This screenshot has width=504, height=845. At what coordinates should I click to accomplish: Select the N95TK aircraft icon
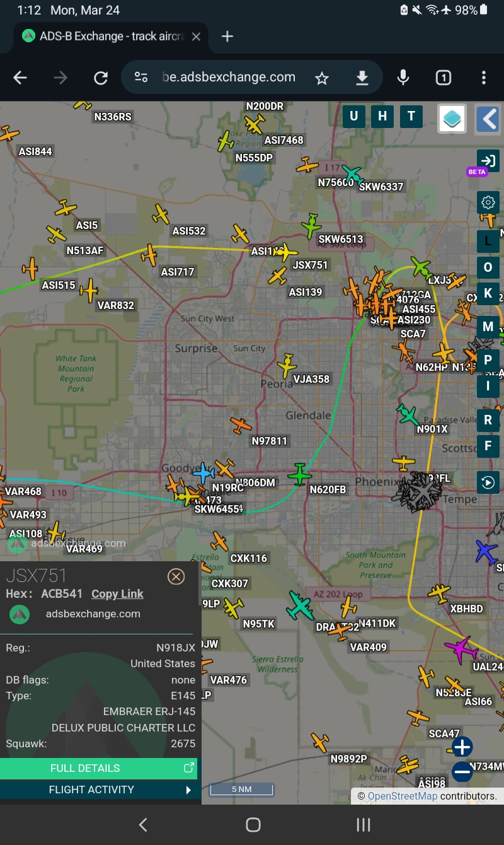tap(233, 608)
